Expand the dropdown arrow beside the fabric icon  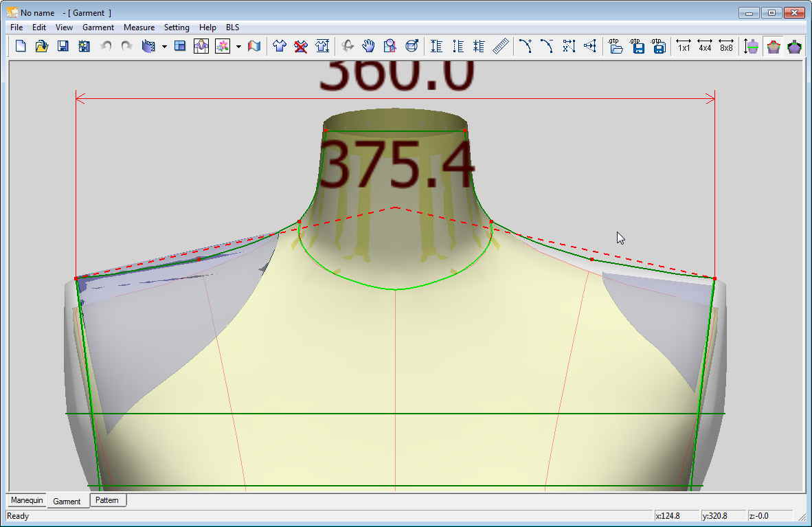[164, 47]
